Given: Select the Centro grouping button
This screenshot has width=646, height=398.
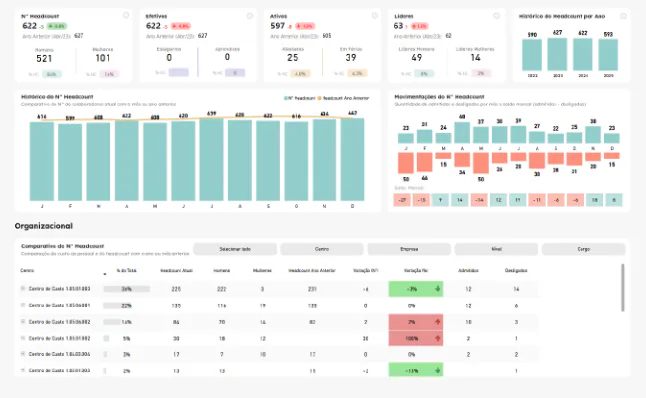Looking at the screenshot, I should point(322,249).
